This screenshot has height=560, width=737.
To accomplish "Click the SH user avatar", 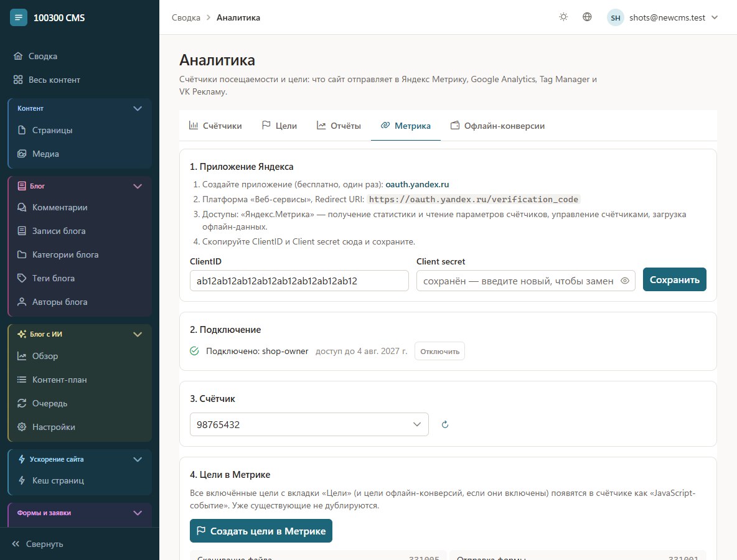I will click(x=615, y=18).
